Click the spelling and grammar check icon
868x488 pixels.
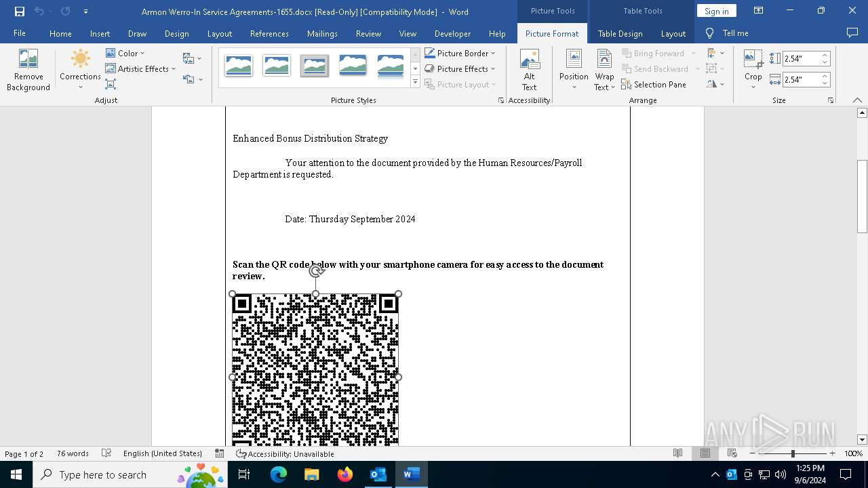pos(106,453)
